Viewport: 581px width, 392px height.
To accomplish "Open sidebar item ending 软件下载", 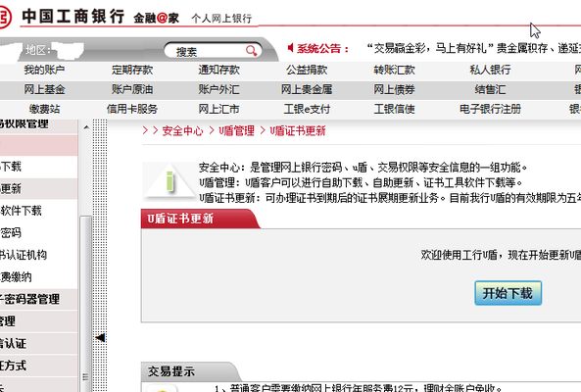I will tap(38, 211).
